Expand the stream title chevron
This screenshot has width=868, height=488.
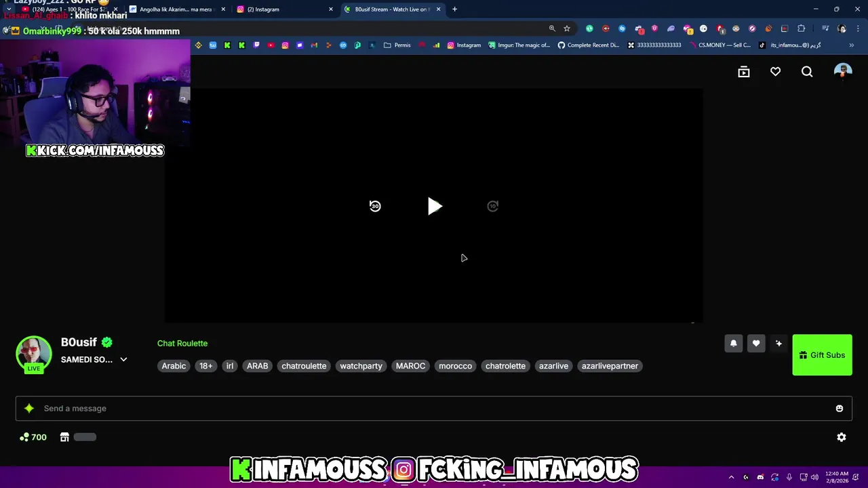(123, 359)
